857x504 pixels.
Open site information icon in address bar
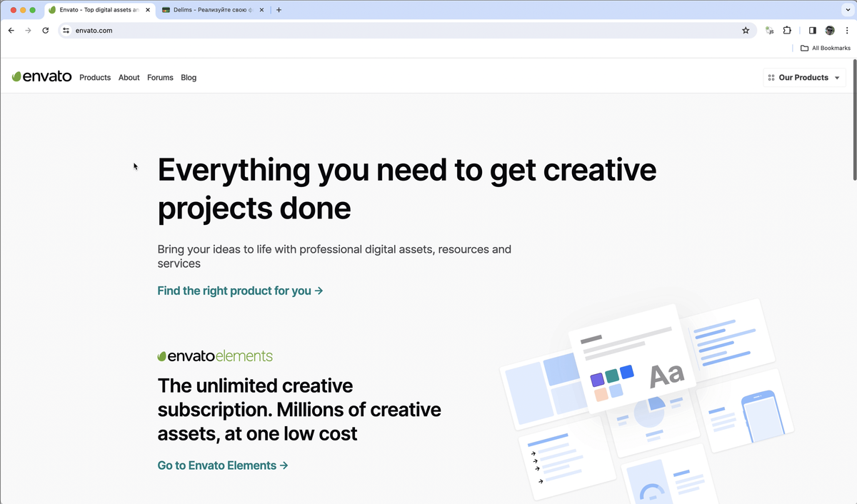pos(66,31)
